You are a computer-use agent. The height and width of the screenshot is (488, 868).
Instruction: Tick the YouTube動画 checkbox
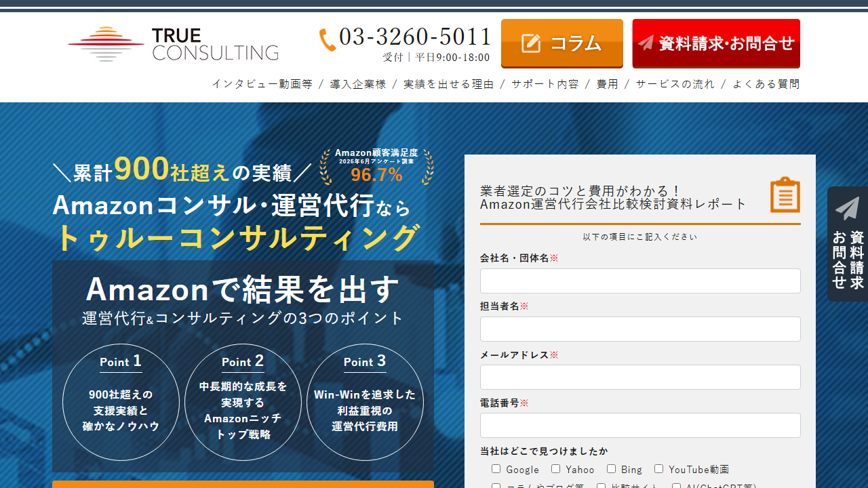click(658, 469)
